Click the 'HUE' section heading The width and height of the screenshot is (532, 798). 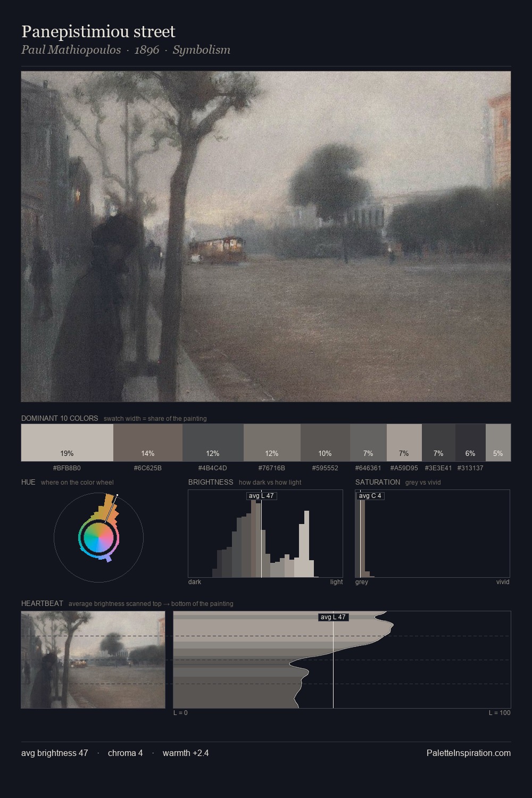coord(28,482)
